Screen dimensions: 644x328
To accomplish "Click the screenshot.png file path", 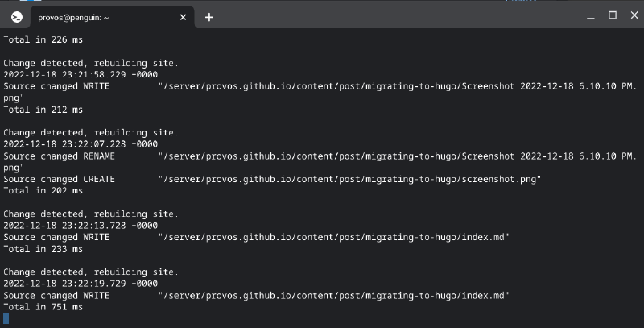I will tap(350, 179).
